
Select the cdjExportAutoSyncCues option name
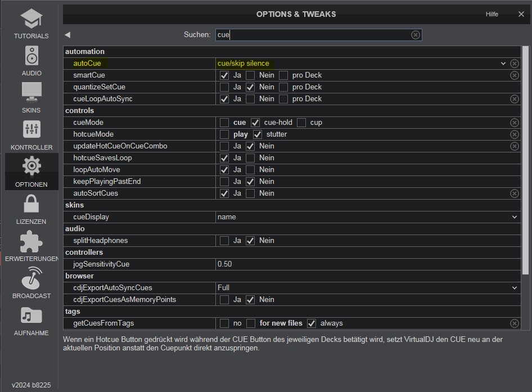(x=112, y=288)
